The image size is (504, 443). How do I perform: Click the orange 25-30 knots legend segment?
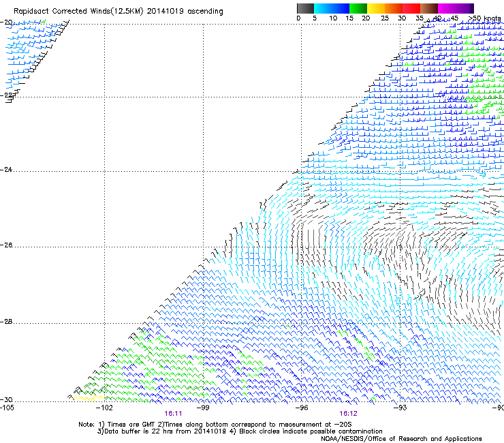(x=394, y=8)
